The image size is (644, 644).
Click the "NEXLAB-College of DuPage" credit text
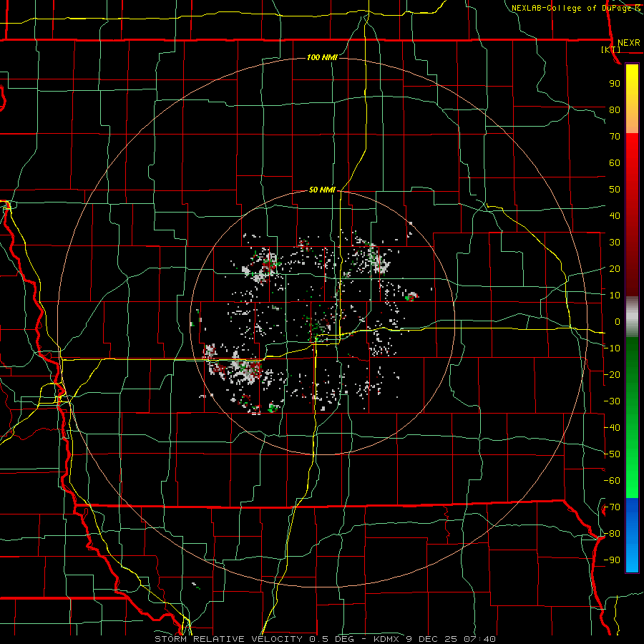pyautogui.click(x=571, y=8)
